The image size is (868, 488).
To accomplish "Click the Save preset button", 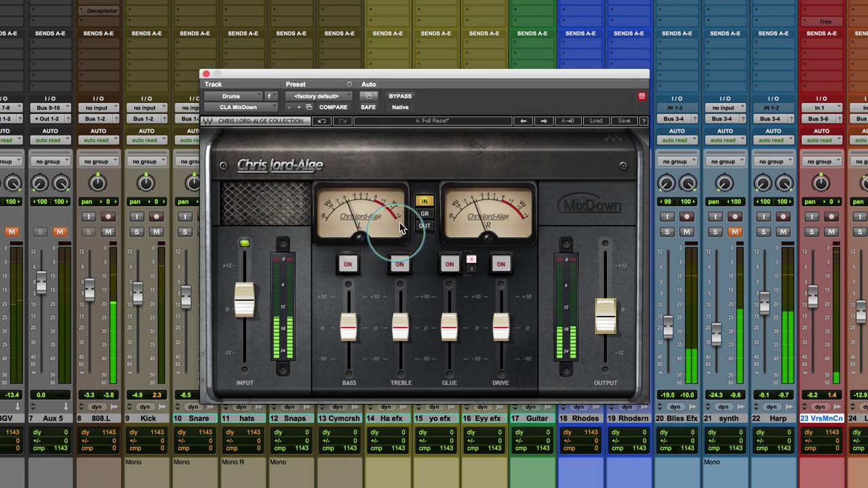I will [x=624, y=121].
